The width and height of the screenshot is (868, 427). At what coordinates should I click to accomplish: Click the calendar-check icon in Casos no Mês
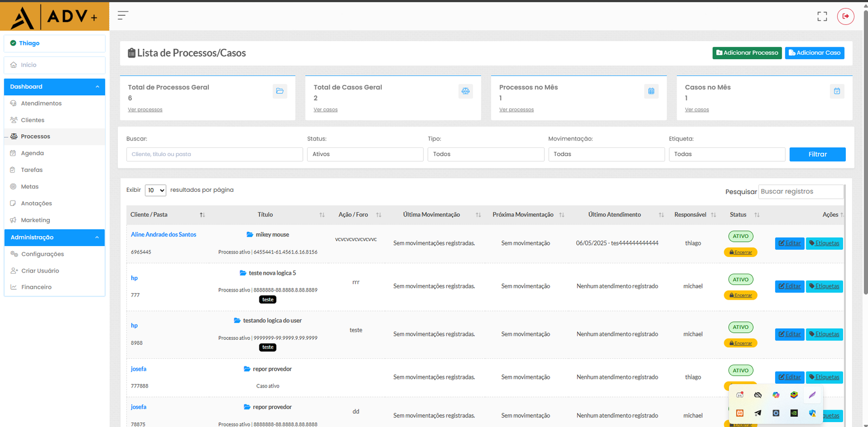[x=837, y=91]
